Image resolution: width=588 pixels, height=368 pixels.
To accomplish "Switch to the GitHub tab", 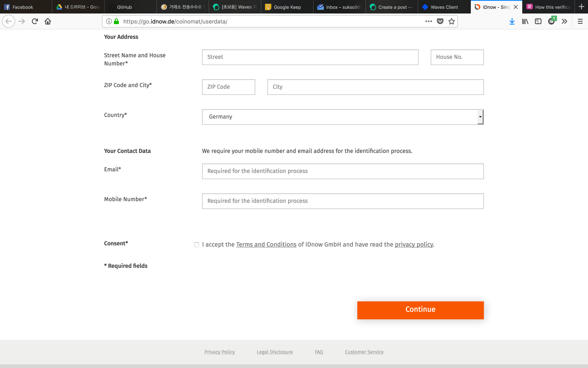I will [x=130, y=7].
